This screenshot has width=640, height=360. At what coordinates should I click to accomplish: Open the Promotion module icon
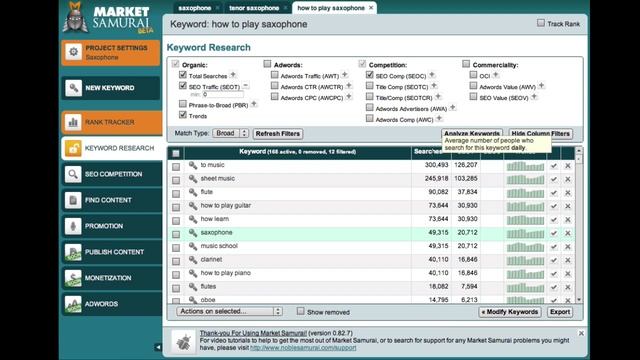click(x=73, y=226)
